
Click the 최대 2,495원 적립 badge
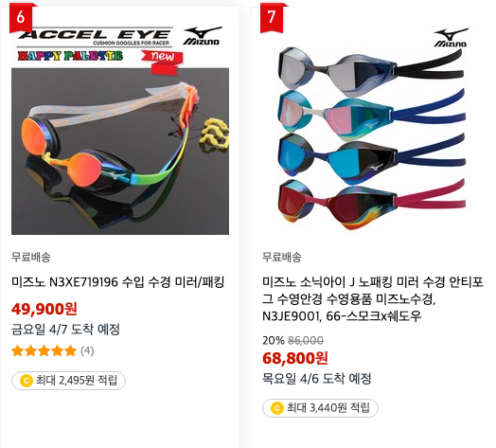click(x=69, y=381)
